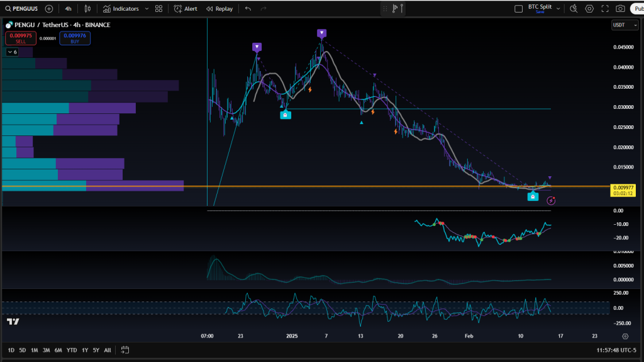Open the BTC Split layout dropdown
Image resolution: width=644 pixels, height=362 pixels.
pyautogui.click(x=558, y=9)
